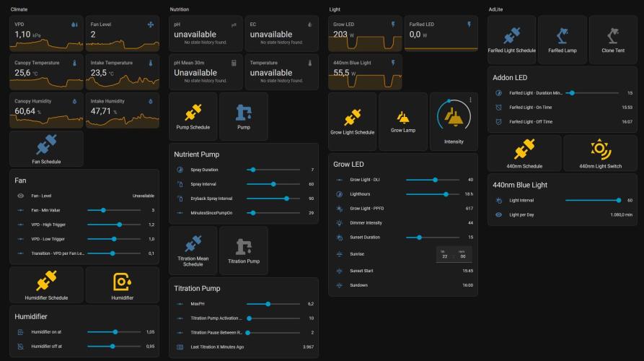644x361 pixels.
Task: Click the Intensity lamp icon
Action: (x=454, y=117)
